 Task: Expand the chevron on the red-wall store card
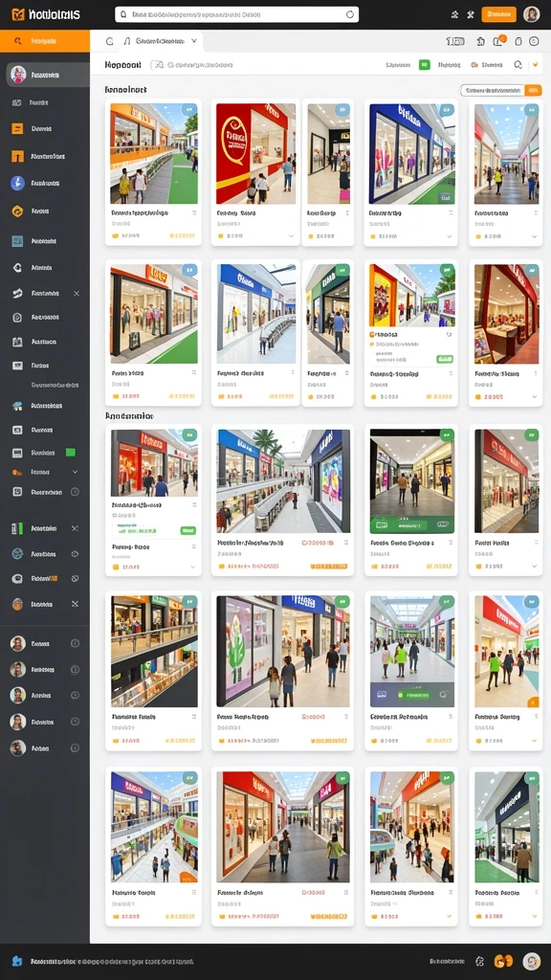(291, 236)
